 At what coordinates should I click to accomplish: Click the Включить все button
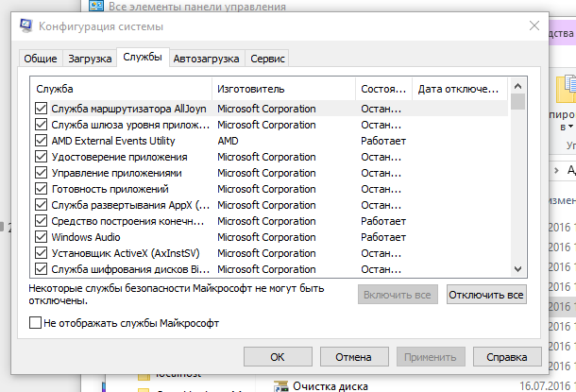pyautogui.click(x=398, y=295)
